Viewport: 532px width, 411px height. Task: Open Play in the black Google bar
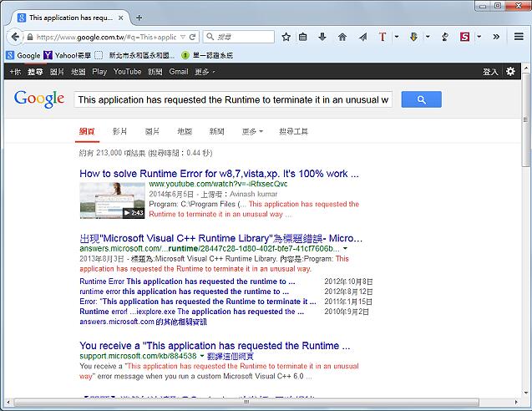click(99, 72)
